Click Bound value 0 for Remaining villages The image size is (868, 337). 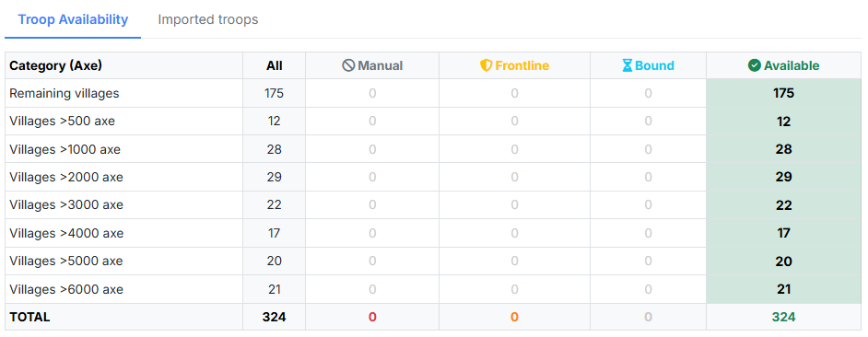click(648, 93)
